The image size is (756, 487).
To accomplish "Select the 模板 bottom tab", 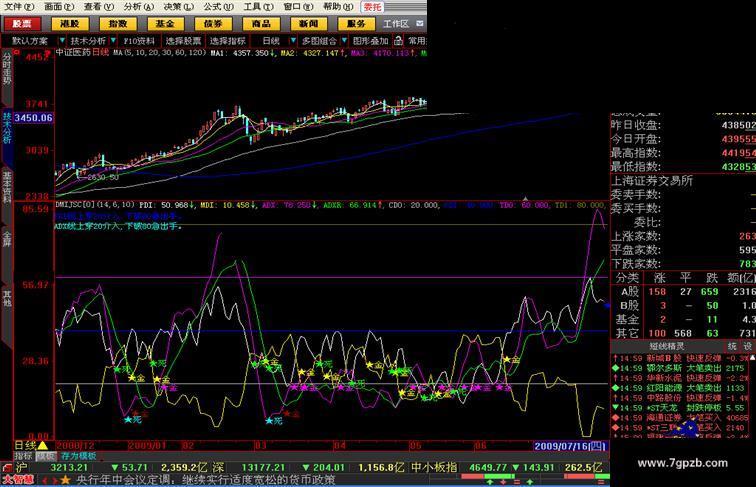I will 46,456.
